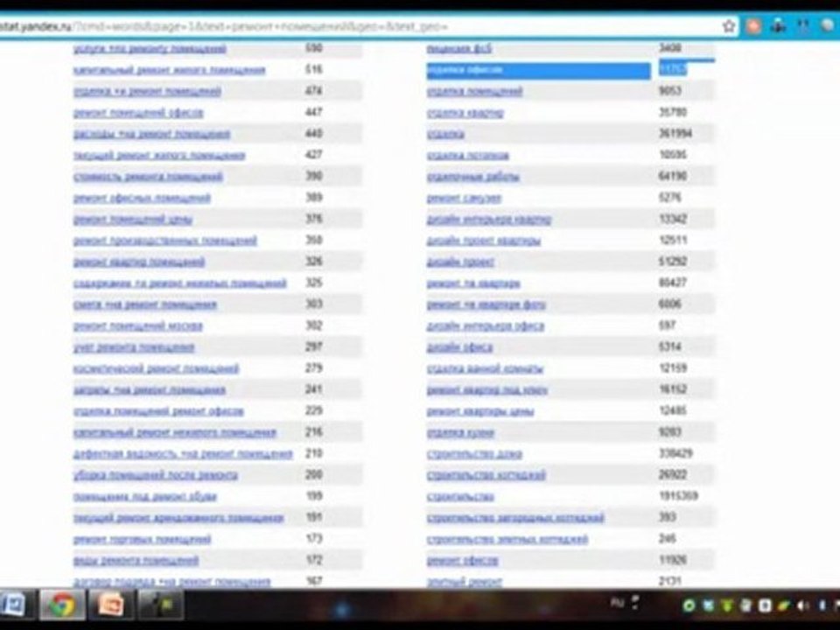Open 'ремонт помещений офисов' link with 447
Image resolution: width=840 pixels, height=630 pixels.
(x=138, y=113)
